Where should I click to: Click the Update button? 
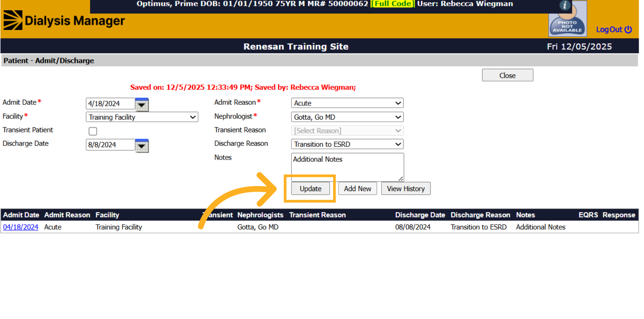(x=310, y=188)
